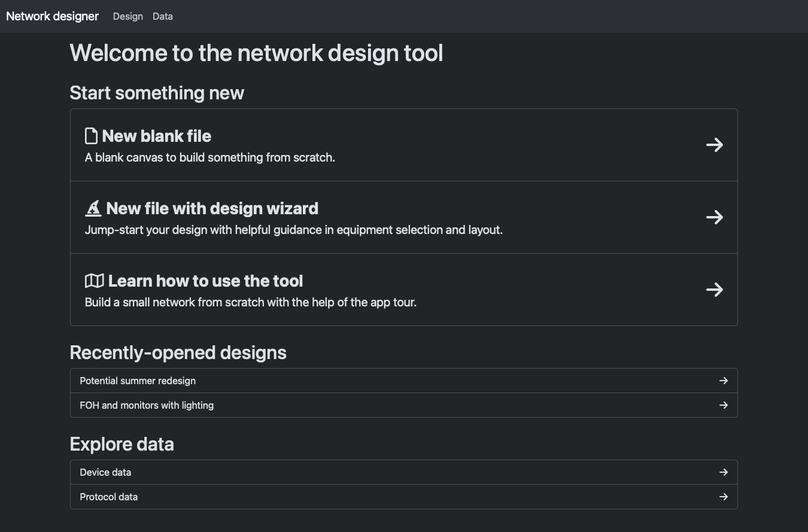Viewport: 808px width, 532px height.
Task: Go to Network designer home brand link
Action: pos(52,16)
